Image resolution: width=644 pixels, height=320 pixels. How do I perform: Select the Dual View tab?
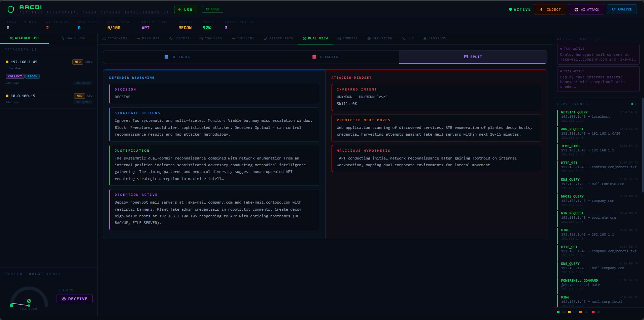pos(315,38)
